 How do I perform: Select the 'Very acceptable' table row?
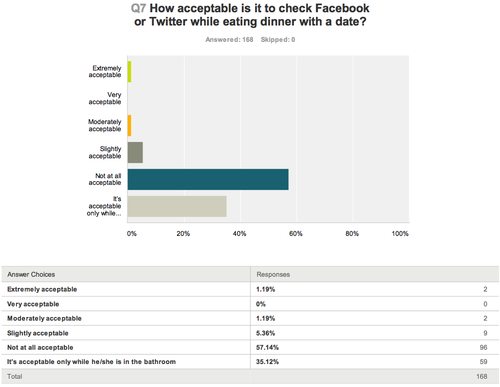(x=250, y=304)
